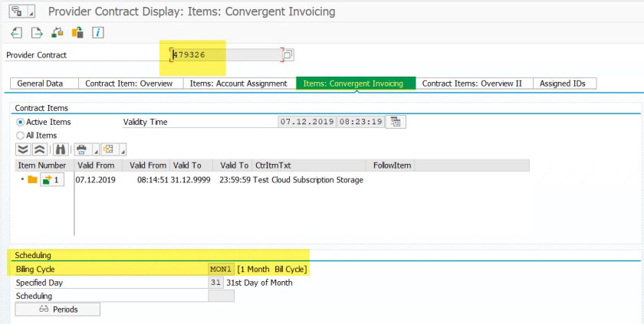644x324 pixels.
Task: Go to the previous contract with the left-arrow page icon
Action: click(16, 32)
